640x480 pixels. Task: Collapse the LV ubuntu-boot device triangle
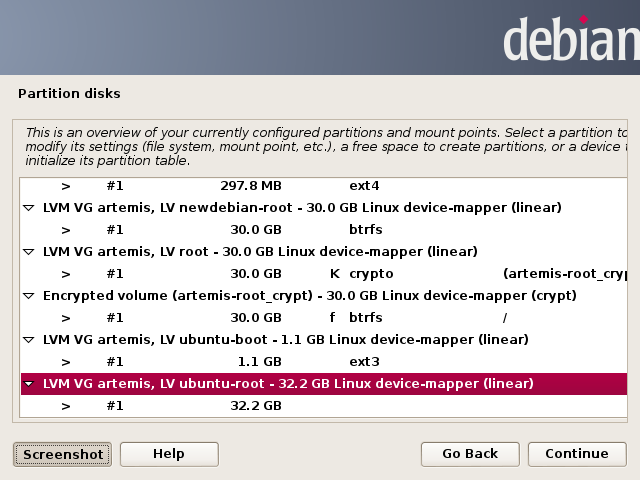click(29, 340)
